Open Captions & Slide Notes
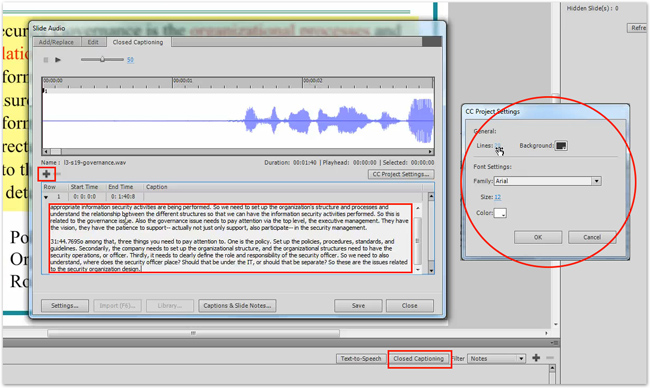Screen dimensions: 650x388 (x=237, y=306)
